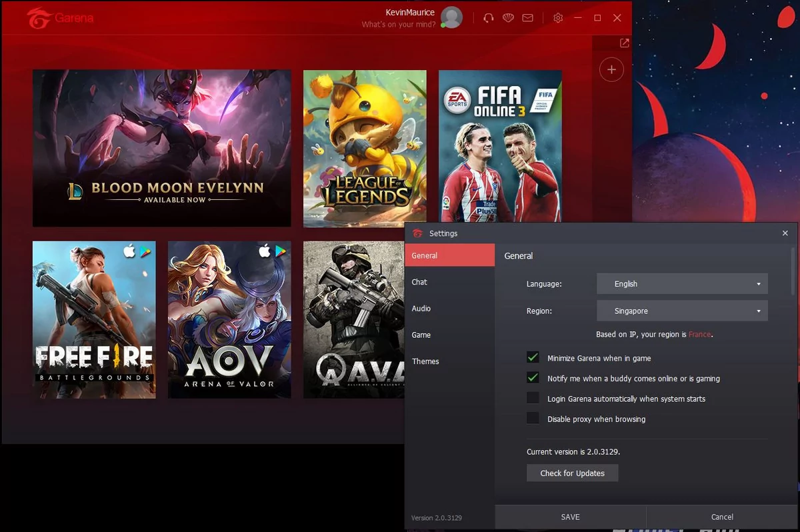Enable Login Garena automatically when system starts
This screenshot has width=800, height=532.
(x=533, y=398)
